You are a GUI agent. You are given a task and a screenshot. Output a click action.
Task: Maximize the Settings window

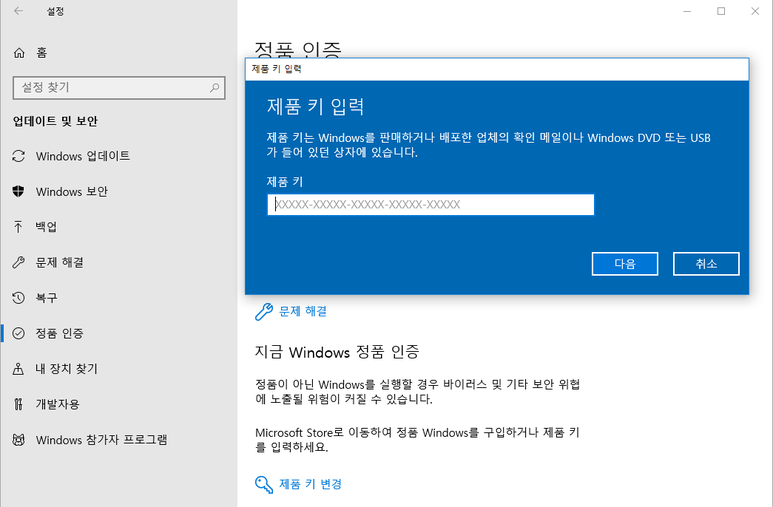(721, 11)
